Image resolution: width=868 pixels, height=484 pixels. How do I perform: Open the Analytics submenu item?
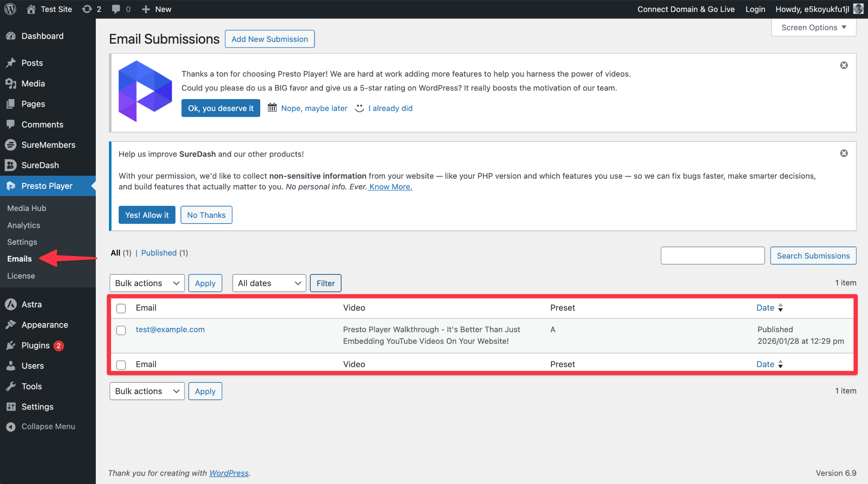click(x=24, y=225)
